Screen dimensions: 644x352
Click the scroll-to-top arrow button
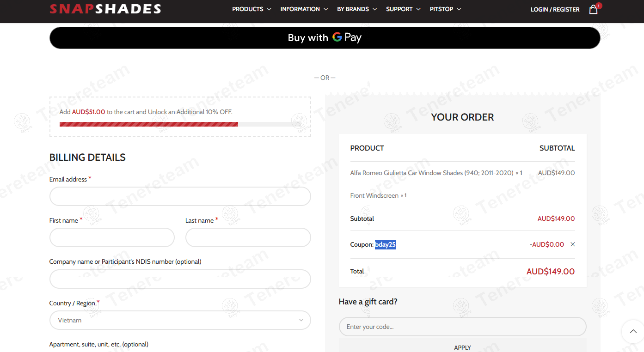[x=633, y=331]
